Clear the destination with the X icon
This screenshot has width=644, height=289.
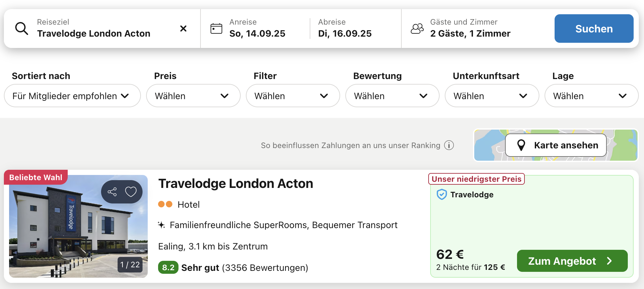pyautogui.click(x=183, y=29)
